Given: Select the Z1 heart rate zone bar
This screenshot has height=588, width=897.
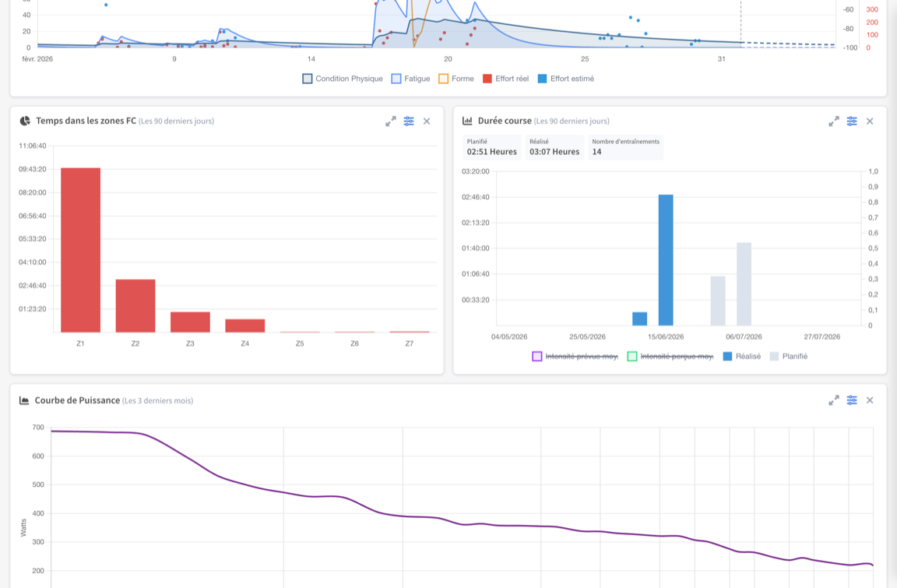Looking at the screenshot, I should [x=81, y=250].
